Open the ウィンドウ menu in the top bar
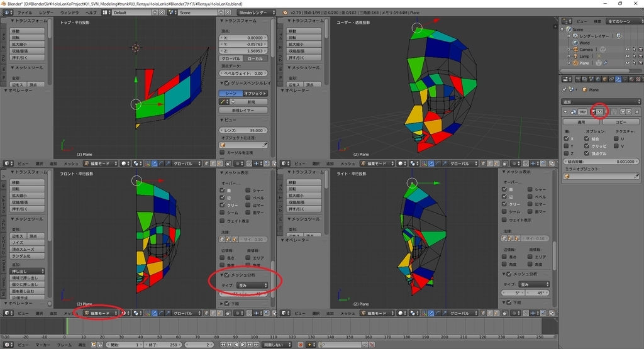The width and height of the screenshot is (644, 349). pos(69,13)
